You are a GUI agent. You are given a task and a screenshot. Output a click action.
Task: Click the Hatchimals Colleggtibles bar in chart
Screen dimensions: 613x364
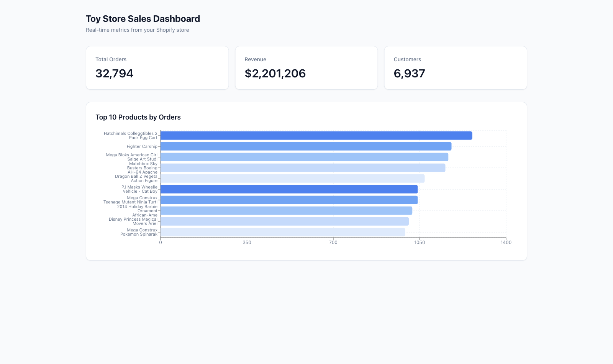point(316,136)
